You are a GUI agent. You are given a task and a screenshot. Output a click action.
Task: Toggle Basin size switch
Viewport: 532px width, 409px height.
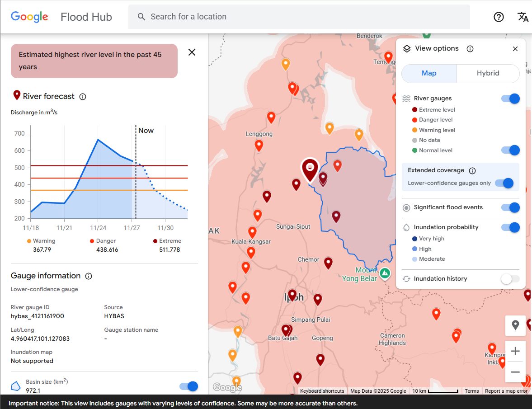click(x=188, y=386)
